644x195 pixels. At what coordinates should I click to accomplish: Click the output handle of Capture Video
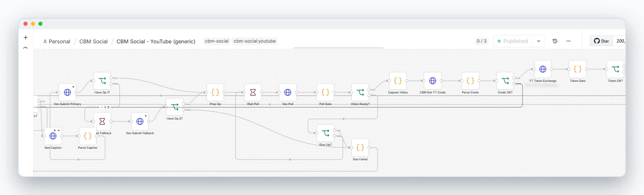click(x=406, y=81)
